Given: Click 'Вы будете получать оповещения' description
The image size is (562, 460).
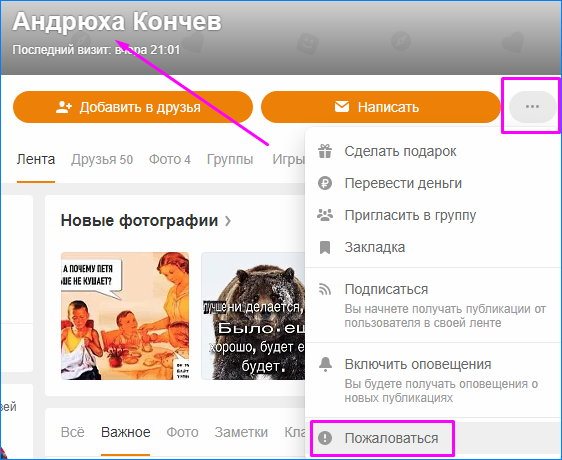Looking at the screenshot, I should point(441,391).
